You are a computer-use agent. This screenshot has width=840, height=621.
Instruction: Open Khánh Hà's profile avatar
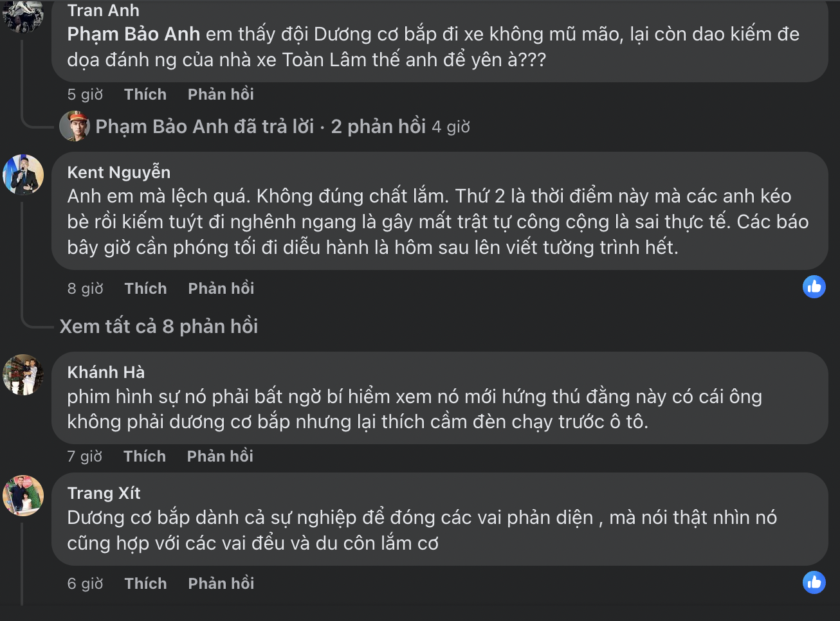pyautogui.click(x=23, y=374)
